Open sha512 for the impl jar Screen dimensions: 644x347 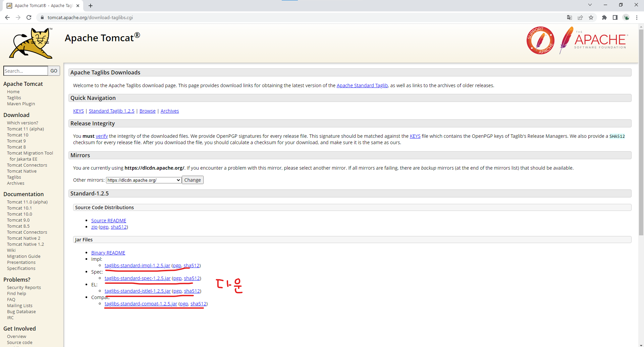pyautogui.click(x=191, y=266)
